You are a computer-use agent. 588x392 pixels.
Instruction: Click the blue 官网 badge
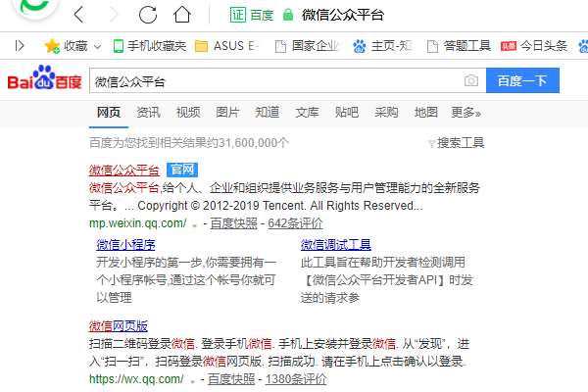click(182, 170)
